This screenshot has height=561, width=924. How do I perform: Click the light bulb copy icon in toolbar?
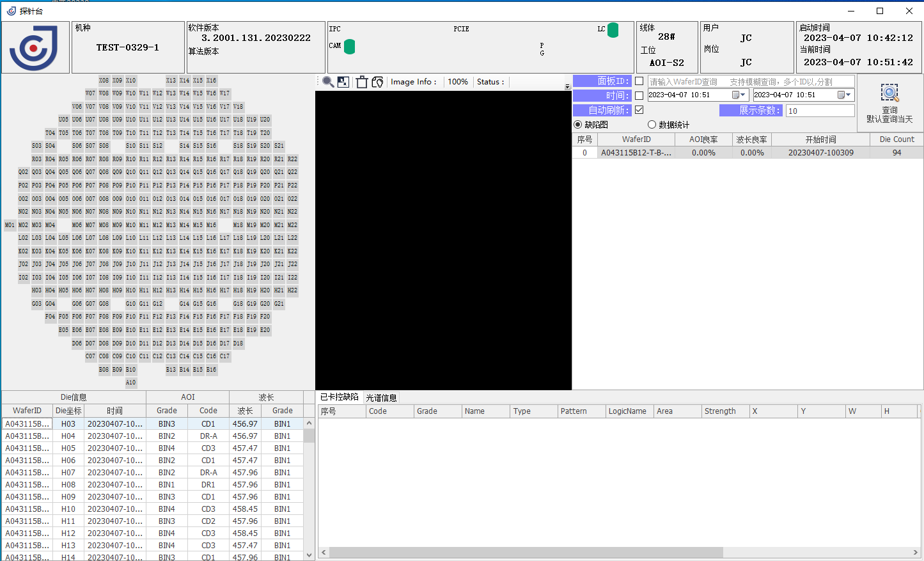click(377, 82)
